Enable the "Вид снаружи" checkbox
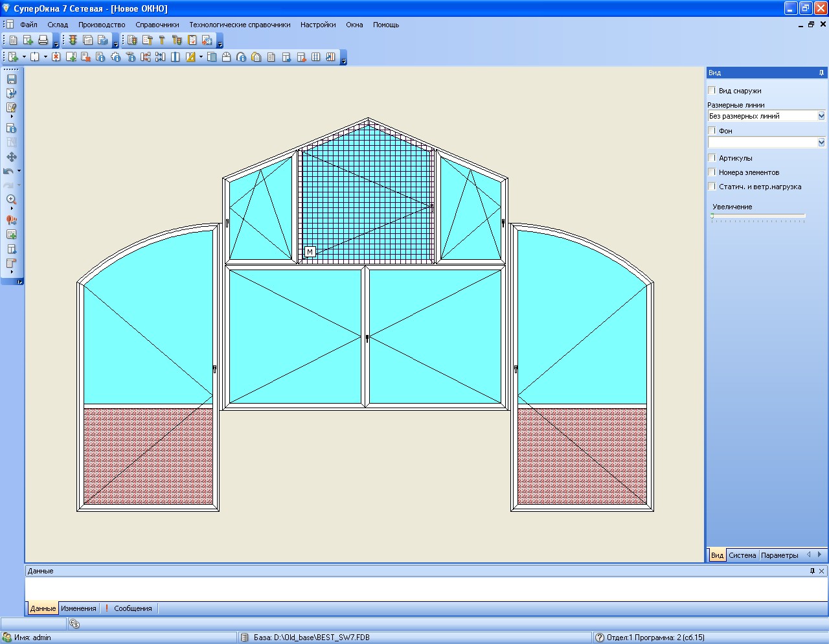 coord(712,91)
